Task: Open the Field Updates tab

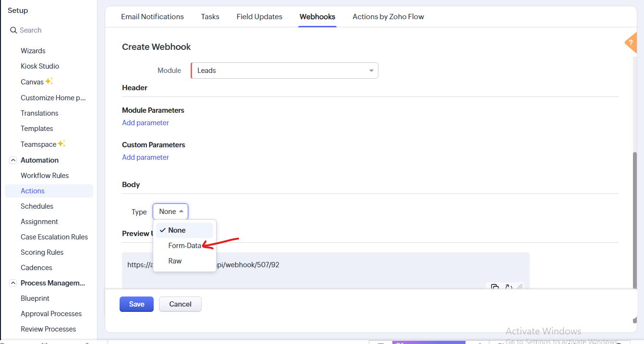Action: pos(259,17)
